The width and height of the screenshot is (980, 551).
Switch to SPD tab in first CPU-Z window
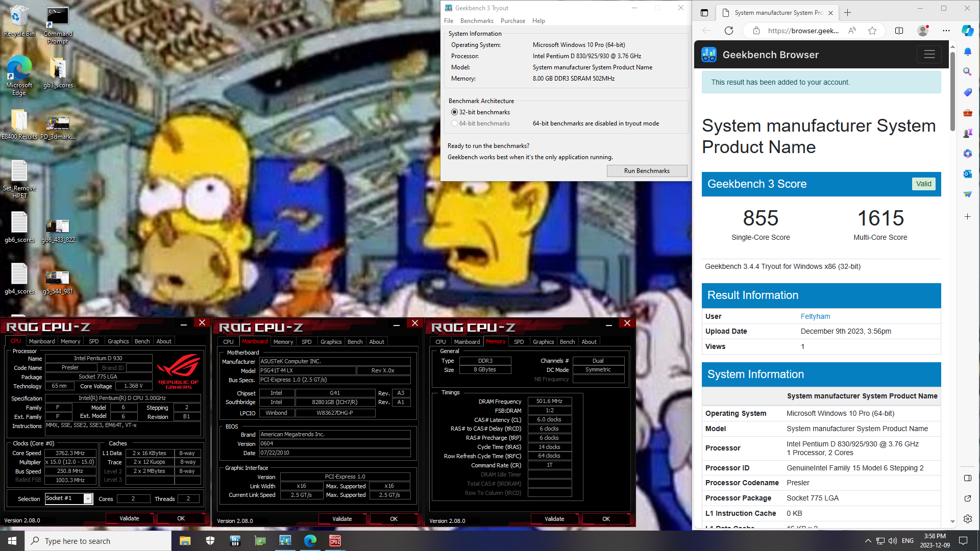point(94,341)
